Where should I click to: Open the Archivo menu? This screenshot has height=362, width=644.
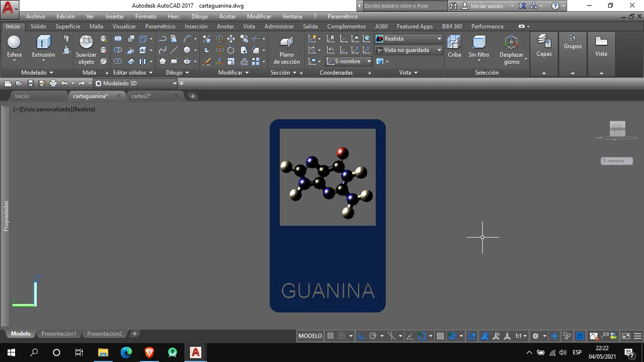pos(35,17)
